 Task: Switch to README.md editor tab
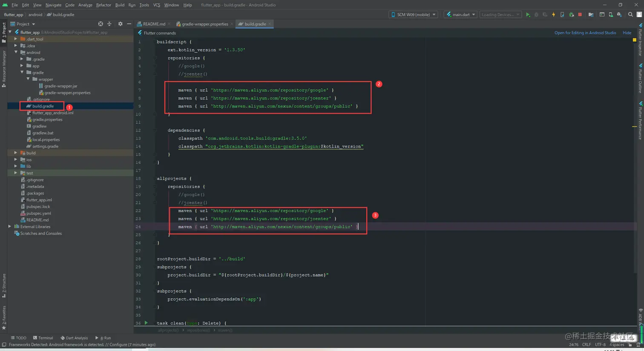coord(153,24)
